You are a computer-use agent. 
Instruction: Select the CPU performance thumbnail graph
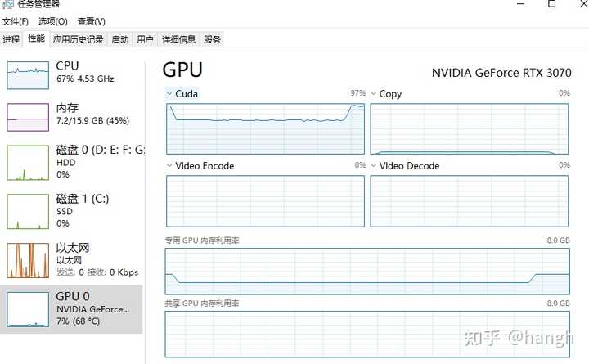coord(28,74)
